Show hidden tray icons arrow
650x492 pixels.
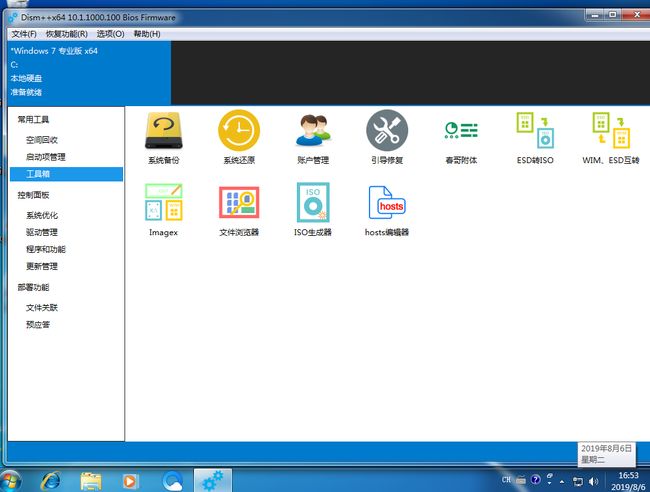pyautogui.click(x=562, y=481)
